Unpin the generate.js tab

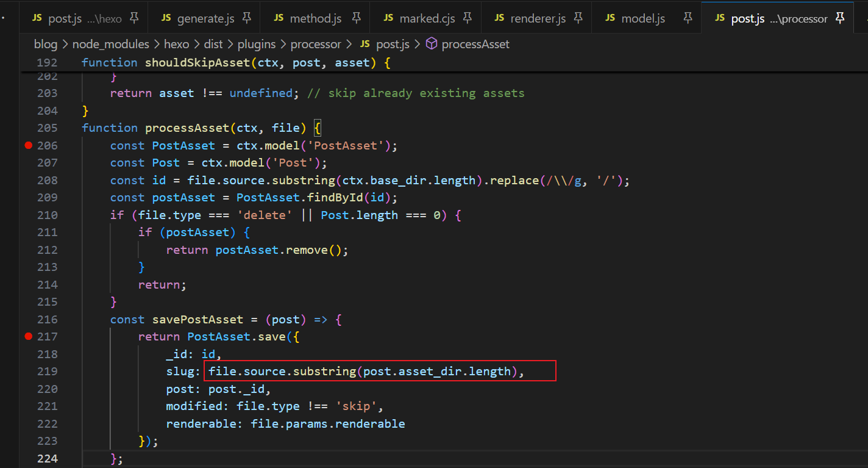click(x=246, y=18)
